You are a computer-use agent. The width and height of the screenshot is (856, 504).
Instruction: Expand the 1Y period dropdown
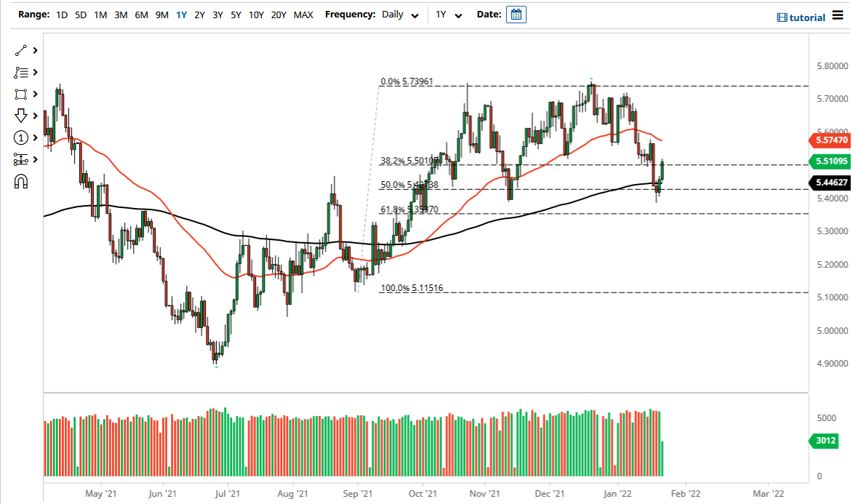click(x=449, y=15)
